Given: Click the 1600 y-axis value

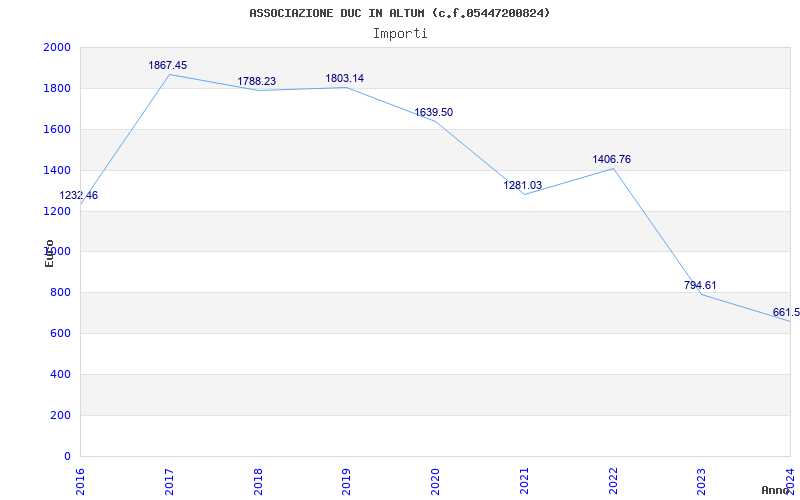Looking at the screenshot, I should (57, 129).
